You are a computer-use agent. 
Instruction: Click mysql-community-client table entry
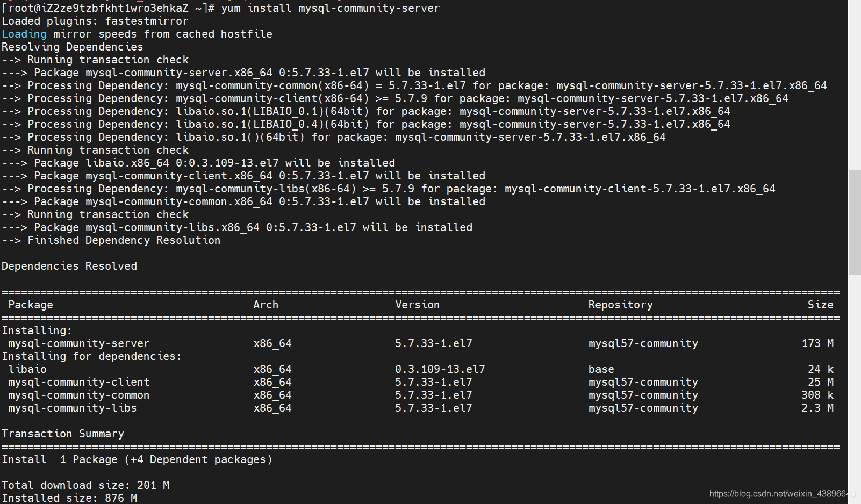(x=78, y=382)
